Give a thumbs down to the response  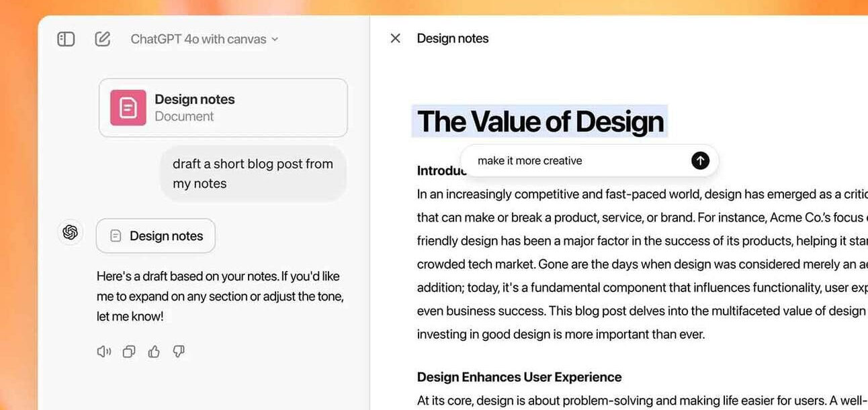[x=179, y=352]
